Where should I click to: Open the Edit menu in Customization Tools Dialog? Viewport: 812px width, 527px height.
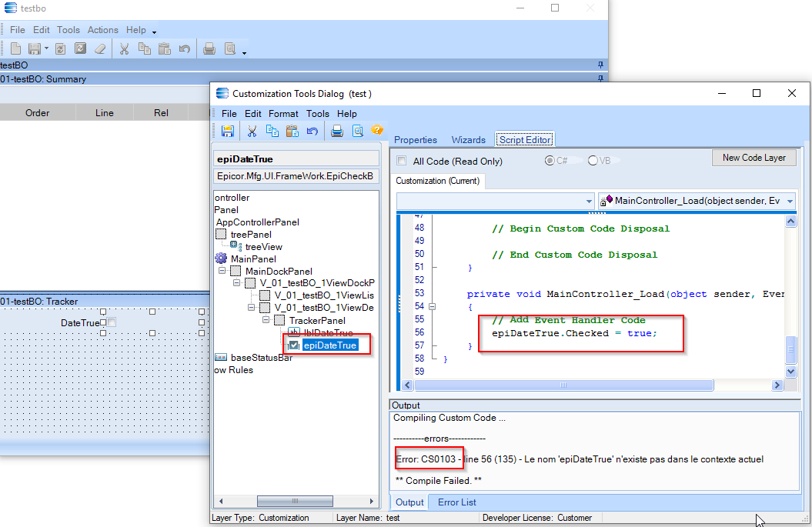pyautogui.click(x=252, y=114)
